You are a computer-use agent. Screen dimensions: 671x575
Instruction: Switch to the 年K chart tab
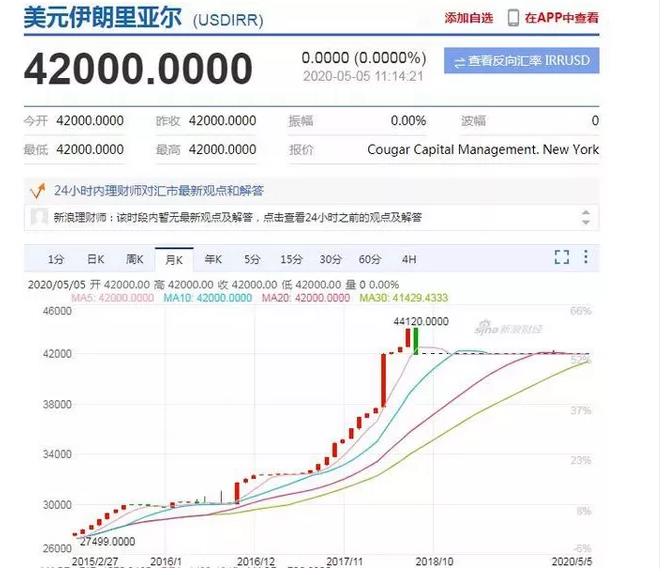(213, 259)
